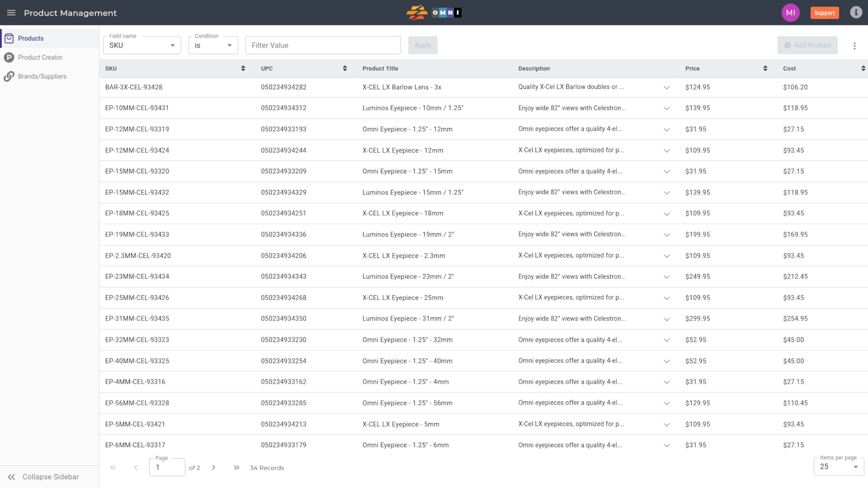This screenshot has height=488, width=868.
Task: Select Products in the sidebar
Action: (x=49, y=38)
